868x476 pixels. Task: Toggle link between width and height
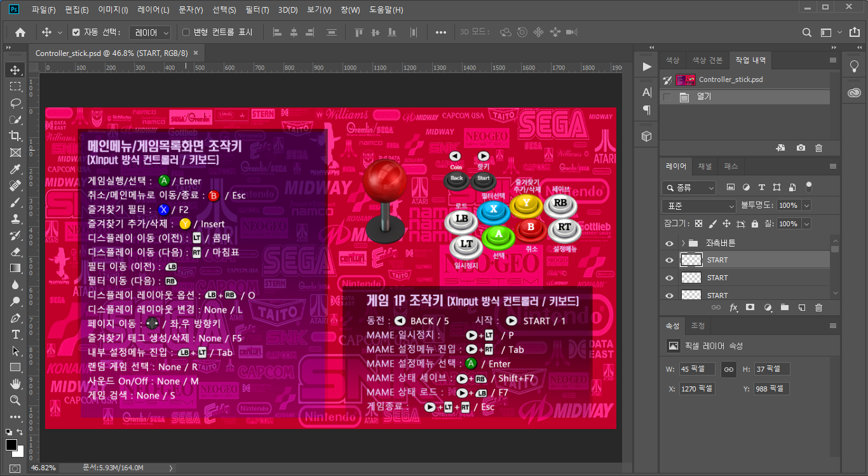pos(728,369)
